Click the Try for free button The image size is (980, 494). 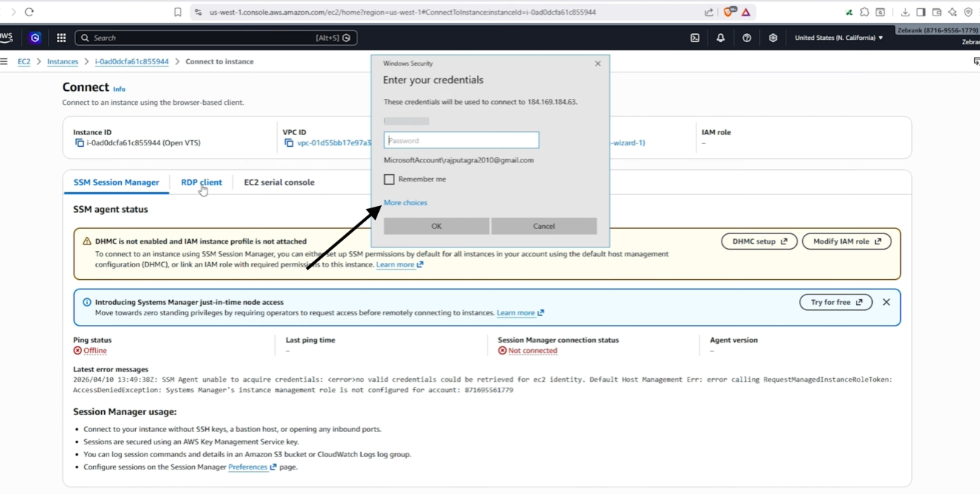pos(836,302)
